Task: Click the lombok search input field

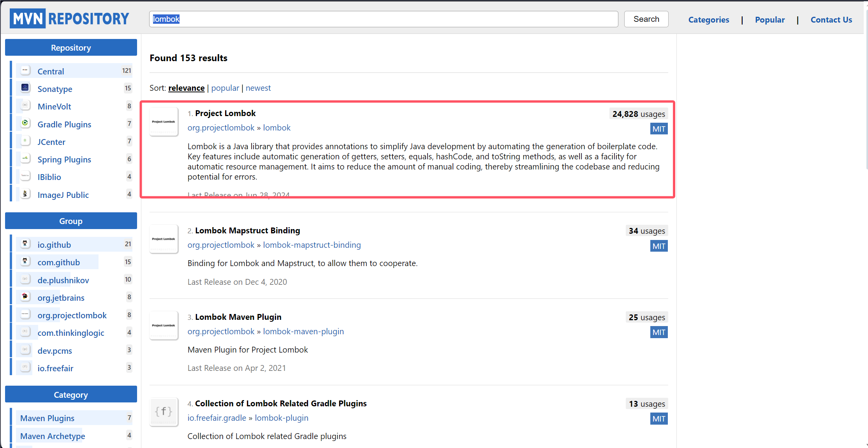Action: [x=383, y=19]
